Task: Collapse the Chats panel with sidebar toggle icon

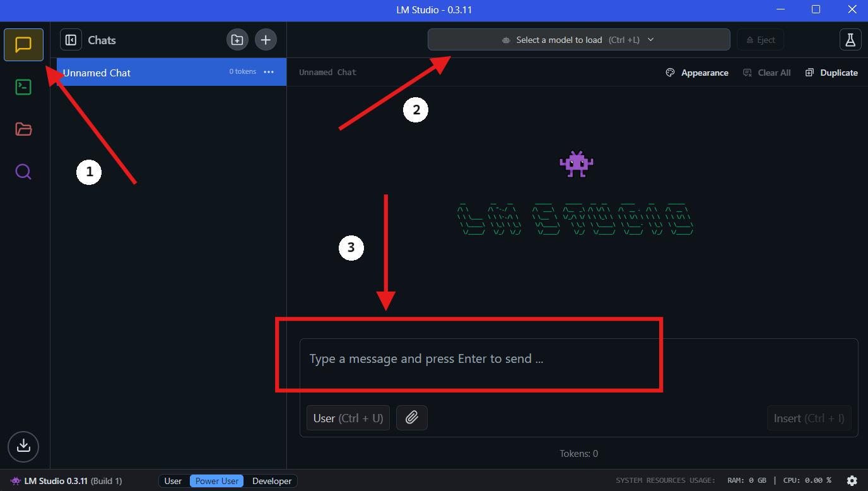Action: [71, 40]
